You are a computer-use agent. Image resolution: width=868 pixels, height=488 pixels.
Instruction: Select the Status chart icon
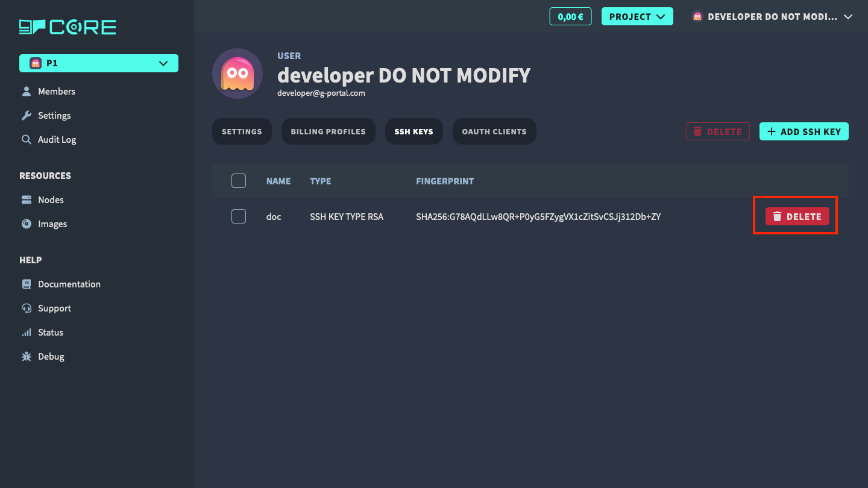coord(27,332)
